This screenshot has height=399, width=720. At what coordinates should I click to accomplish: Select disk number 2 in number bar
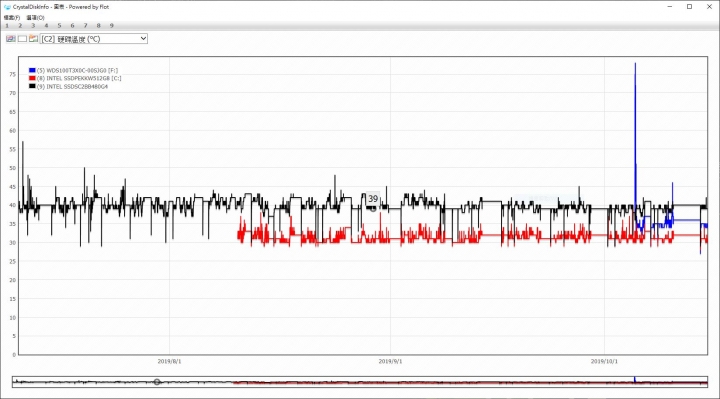pyautogui.click(x=20, y=26)
